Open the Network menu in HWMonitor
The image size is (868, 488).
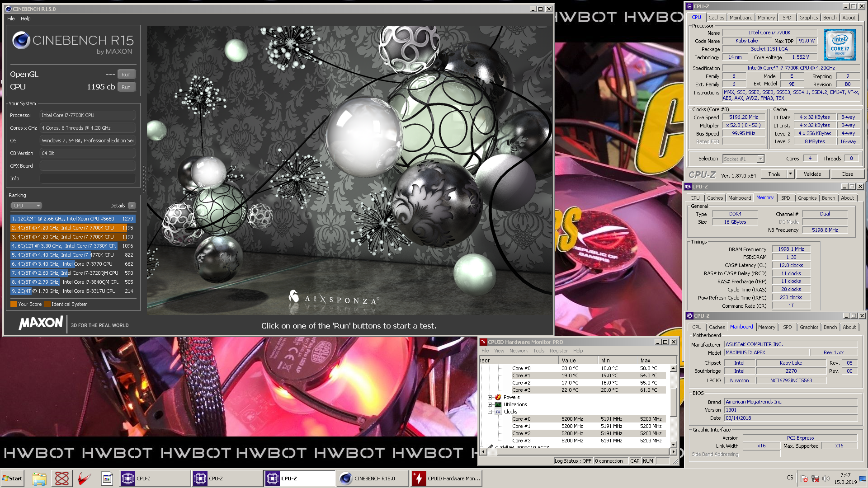point(519,351)
